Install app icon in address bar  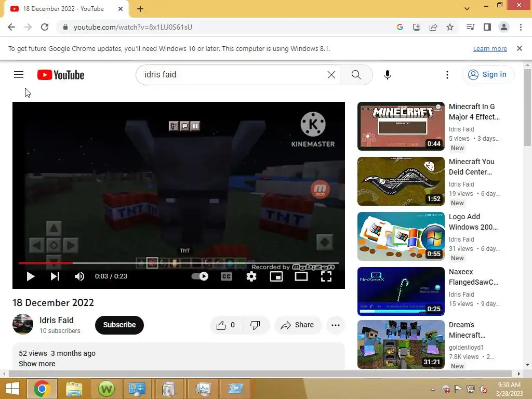417,27
